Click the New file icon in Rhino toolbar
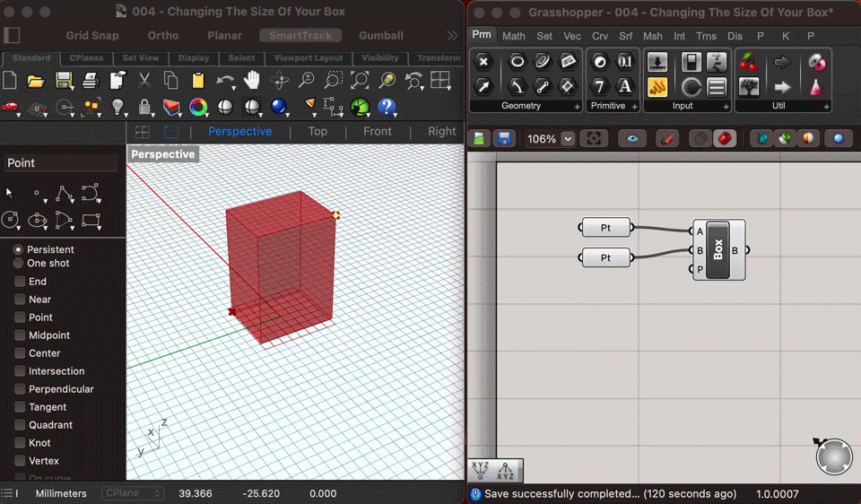Screen dimensions: 861x504 point(10,81)
